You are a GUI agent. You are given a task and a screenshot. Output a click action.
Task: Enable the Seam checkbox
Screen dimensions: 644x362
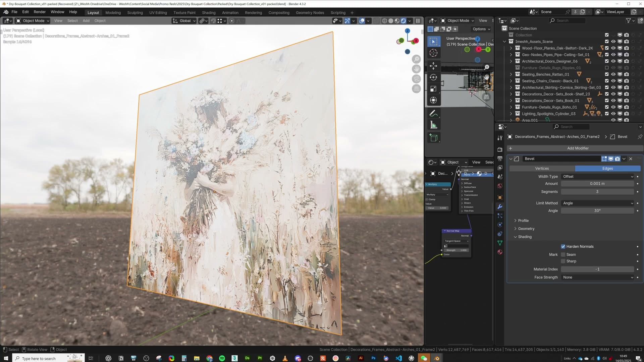563,255
